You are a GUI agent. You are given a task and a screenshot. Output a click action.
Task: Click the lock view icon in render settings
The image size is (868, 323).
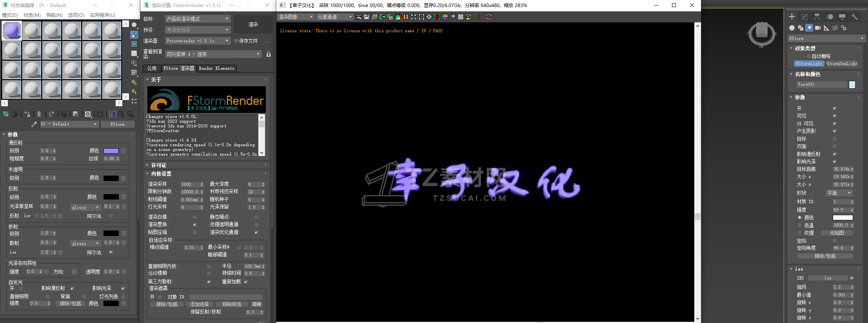[269, 54]
